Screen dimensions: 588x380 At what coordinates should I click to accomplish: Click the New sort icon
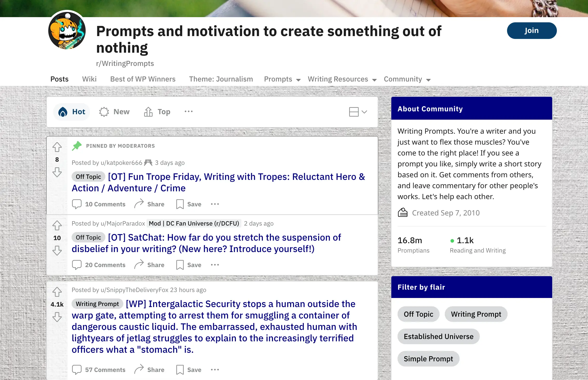[105, 112]
